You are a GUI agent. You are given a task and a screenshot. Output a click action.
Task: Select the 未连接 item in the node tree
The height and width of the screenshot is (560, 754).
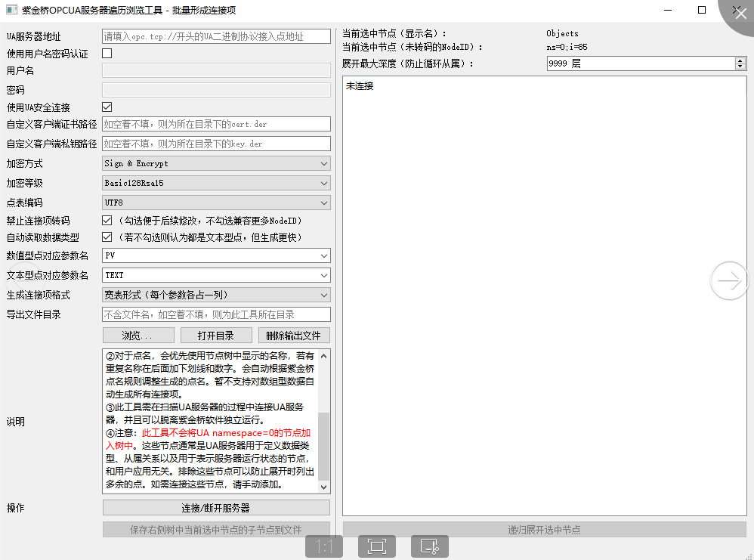point(360,86)
